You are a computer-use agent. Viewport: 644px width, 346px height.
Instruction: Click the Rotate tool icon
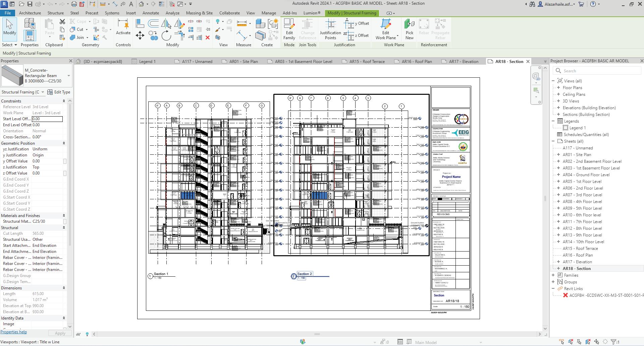tap(166, 36)
